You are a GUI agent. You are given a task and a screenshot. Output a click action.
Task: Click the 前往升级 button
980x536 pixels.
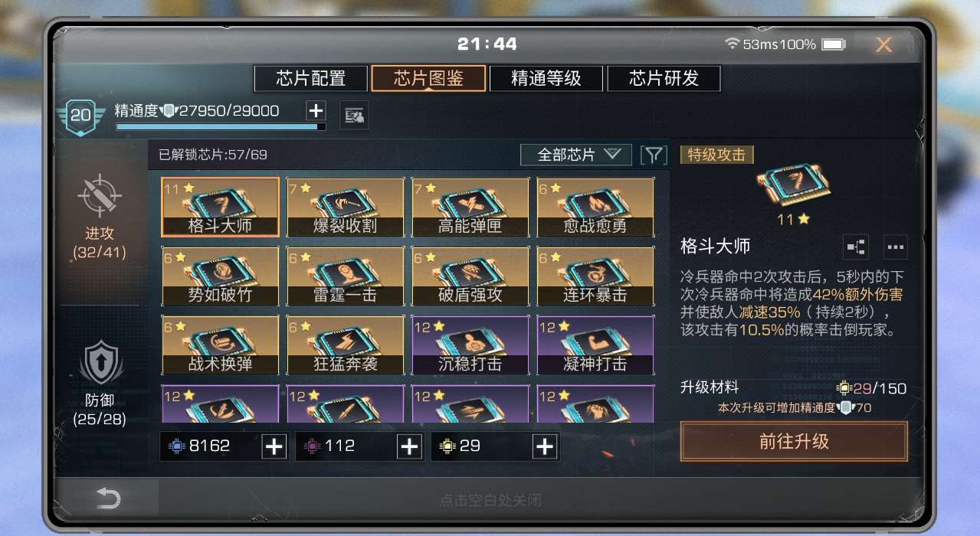point(794,442)
